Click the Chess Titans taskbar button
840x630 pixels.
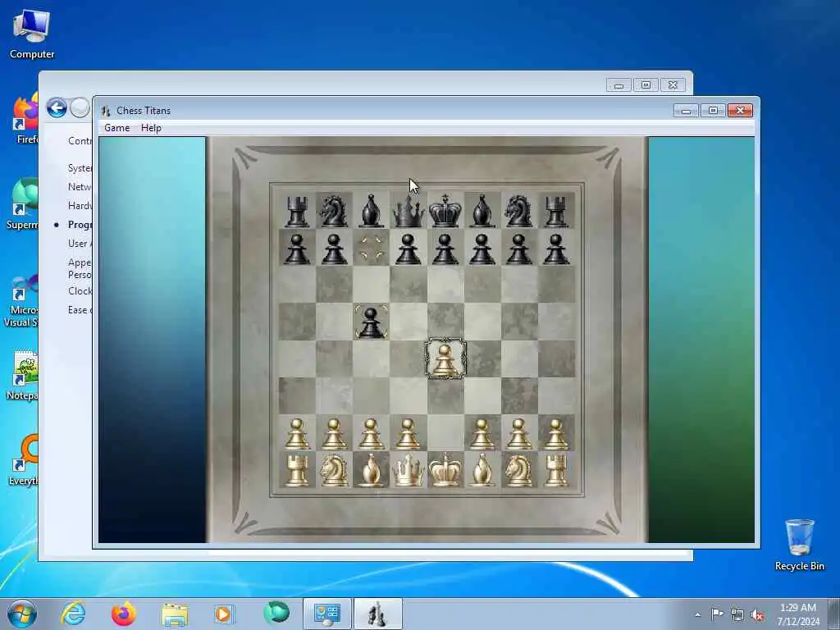(x=377, y=614)
